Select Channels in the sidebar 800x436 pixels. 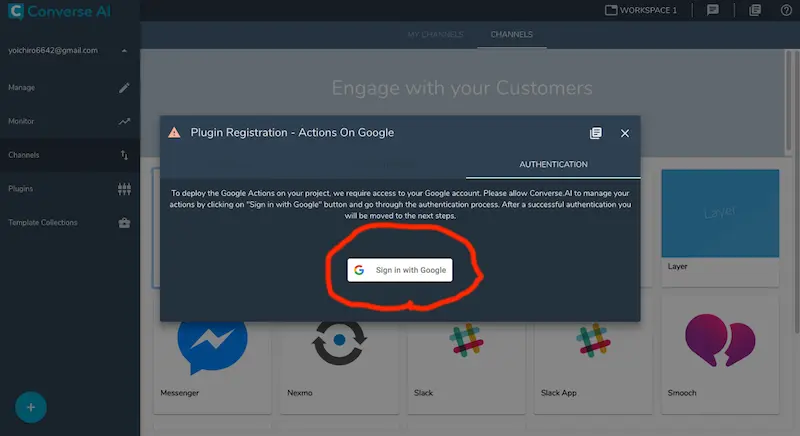pos(70,155)
